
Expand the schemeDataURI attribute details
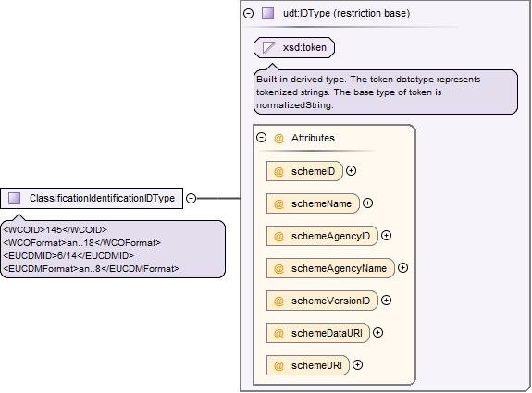coord(378,333)
